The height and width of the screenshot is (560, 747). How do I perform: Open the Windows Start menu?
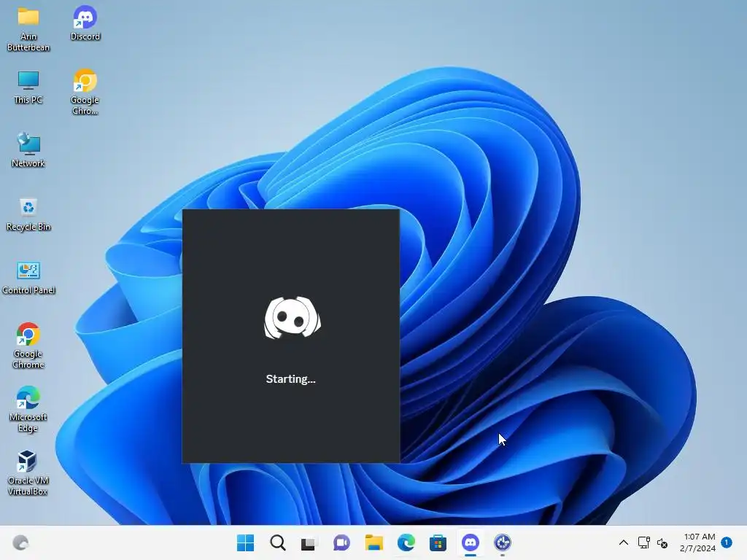246,542
